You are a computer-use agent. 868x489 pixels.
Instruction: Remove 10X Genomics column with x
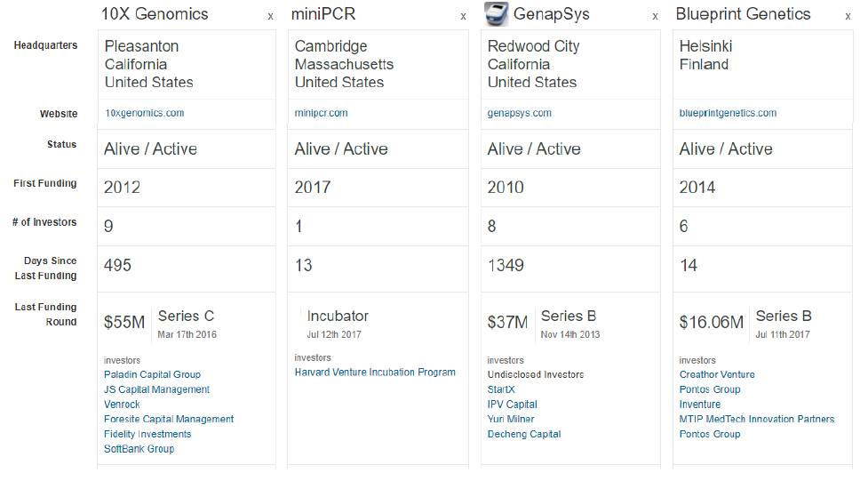pyautogui.click(x=270, y=17)
